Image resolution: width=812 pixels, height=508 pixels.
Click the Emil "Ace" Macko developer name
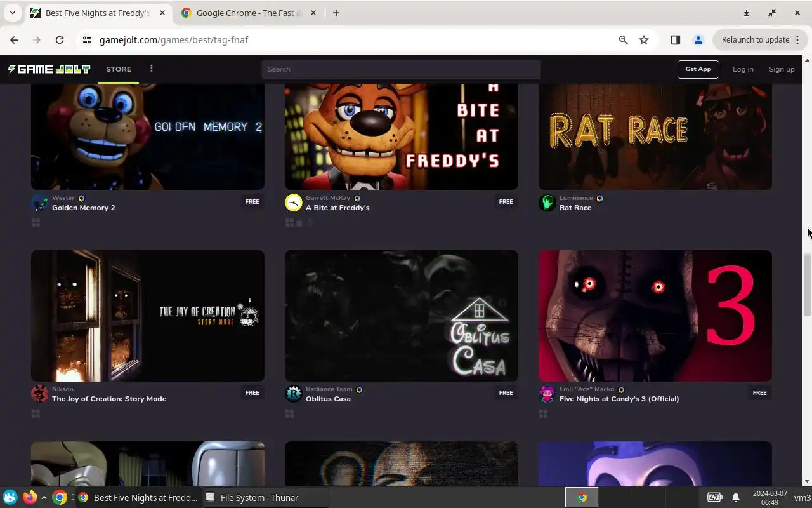(587, 389)
